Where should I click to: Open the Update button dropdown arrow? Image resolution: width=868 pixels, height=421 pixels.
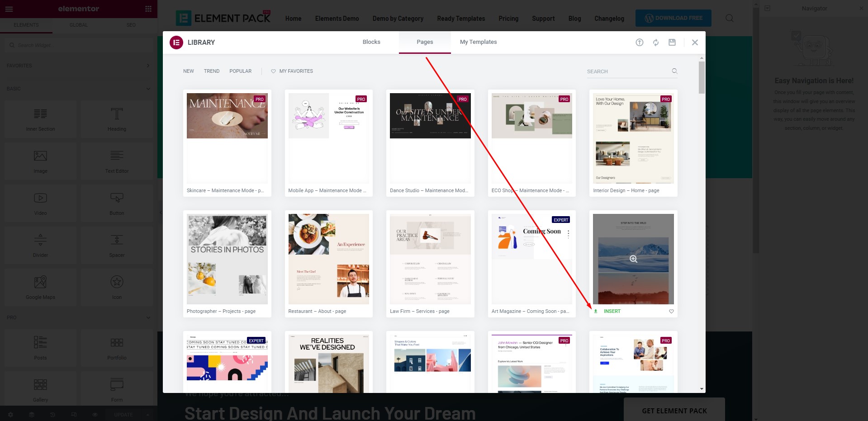[x=148, y=414]
